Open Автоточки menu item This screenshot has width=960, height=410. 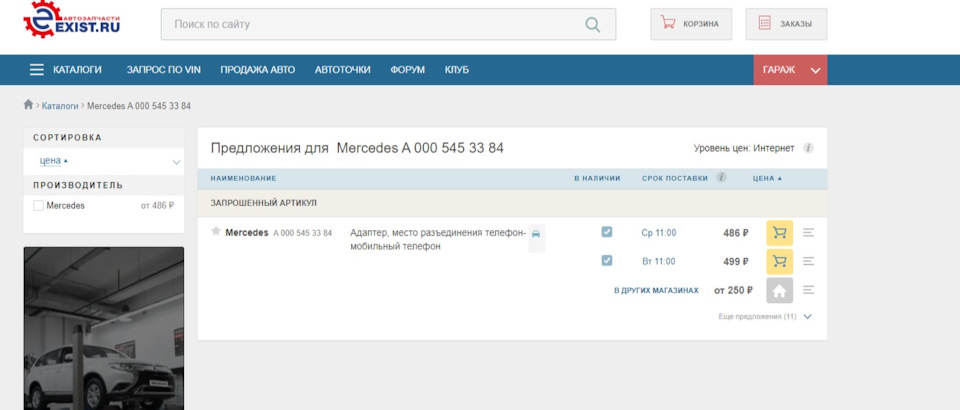342,70
